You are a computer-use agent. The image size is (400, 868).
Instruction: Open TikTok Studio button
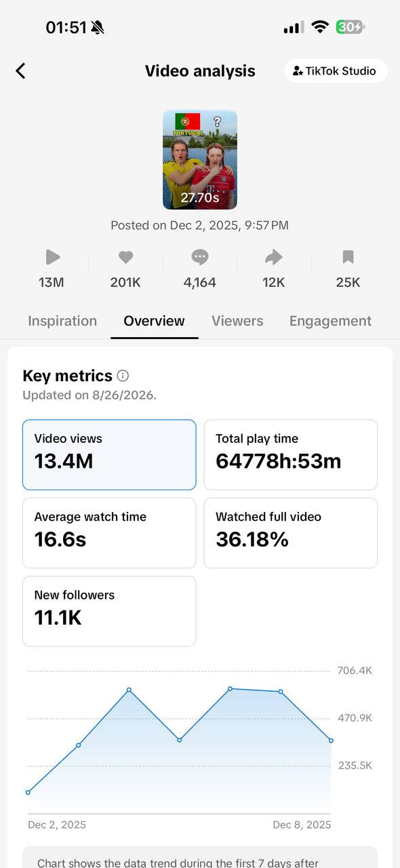[336, 71]
